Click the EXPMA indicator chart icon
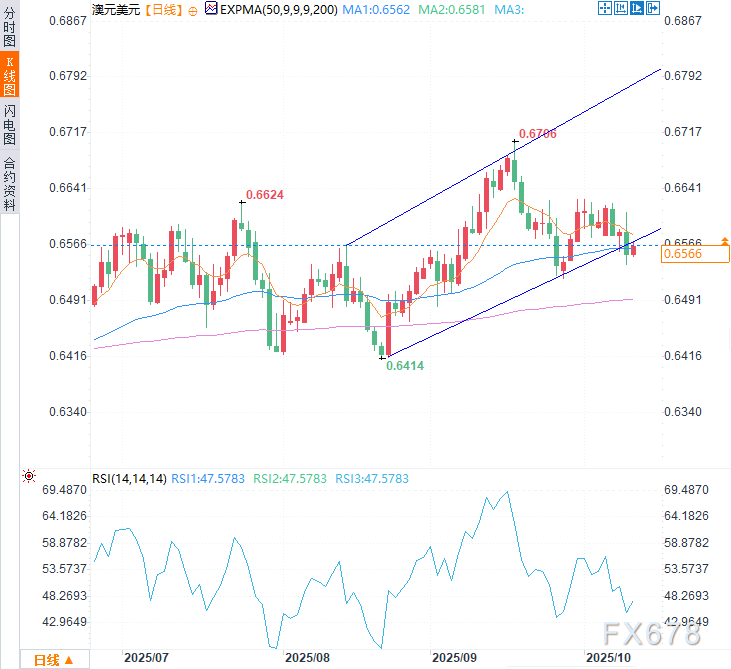Viewport: 731px width, 669px height. point(211,8)
